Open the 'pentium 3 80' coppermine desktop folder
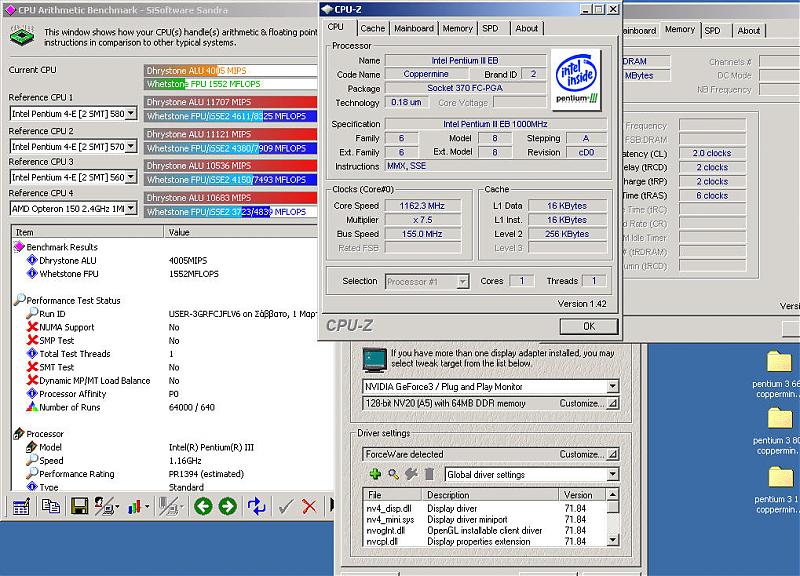 pyautogui.click(x=779, y=418)
